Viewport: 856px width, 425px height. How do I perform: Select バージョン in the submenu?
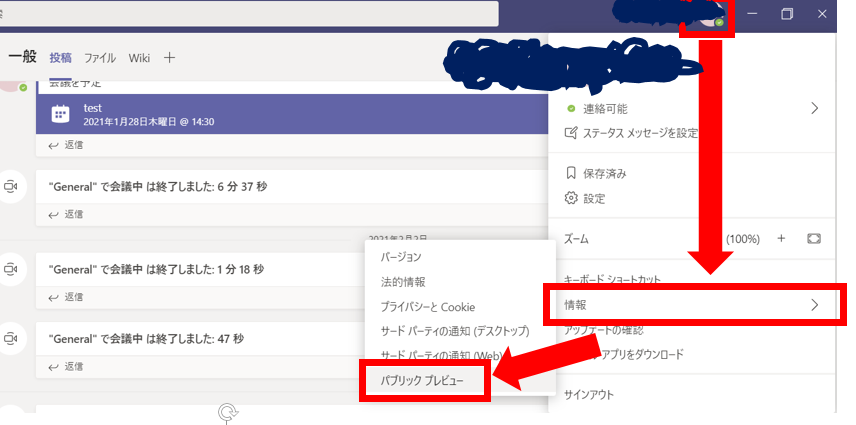click(x=401, y=256)
